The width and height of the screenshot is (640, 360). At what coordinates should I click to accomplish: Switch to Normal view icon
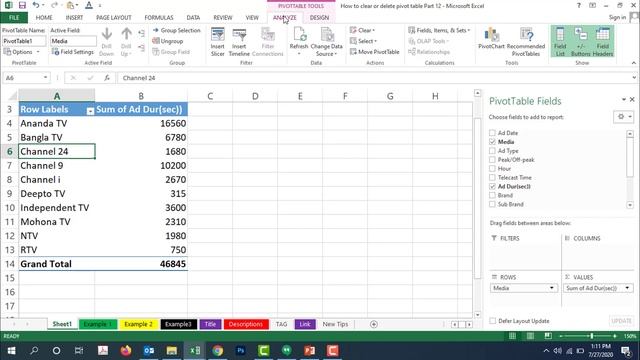pyautogui.click(x=512, y=336)
